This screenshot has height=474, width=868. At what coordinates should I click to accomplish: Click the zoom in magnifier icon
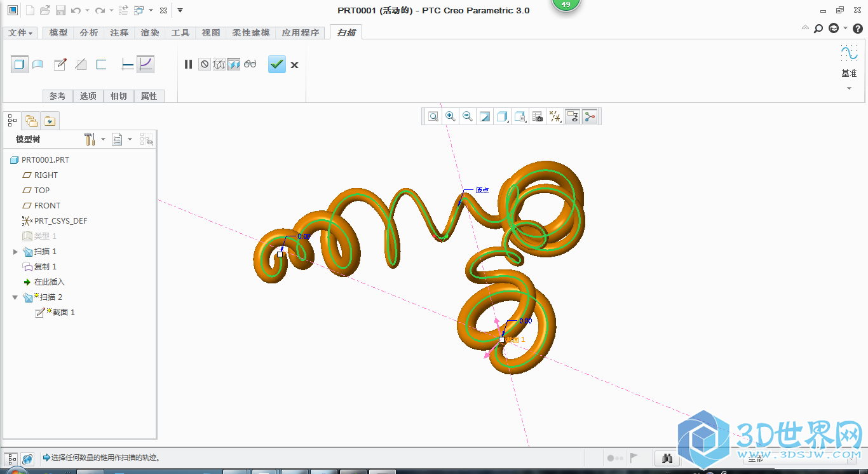(451, 116)
